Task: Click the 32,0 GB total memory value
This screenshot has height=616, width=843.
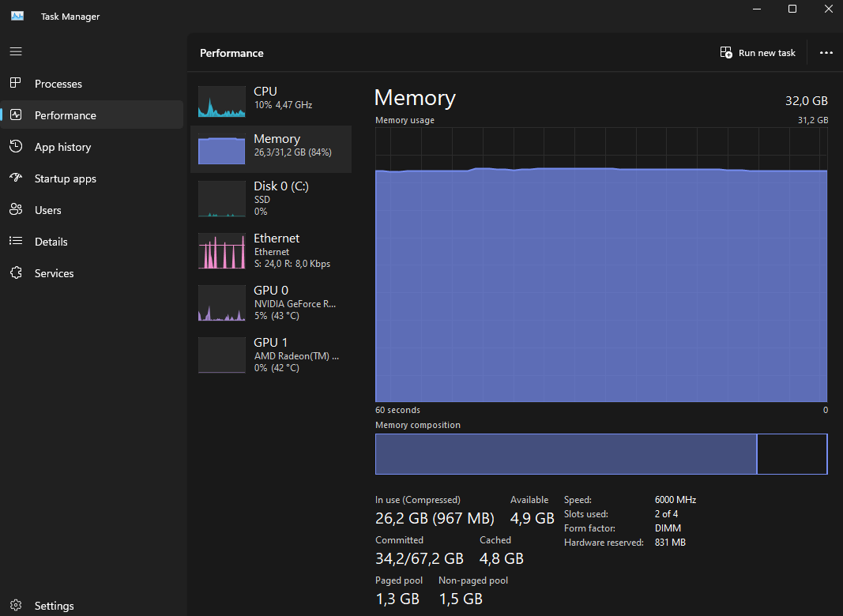Action: tap(806, 101)
